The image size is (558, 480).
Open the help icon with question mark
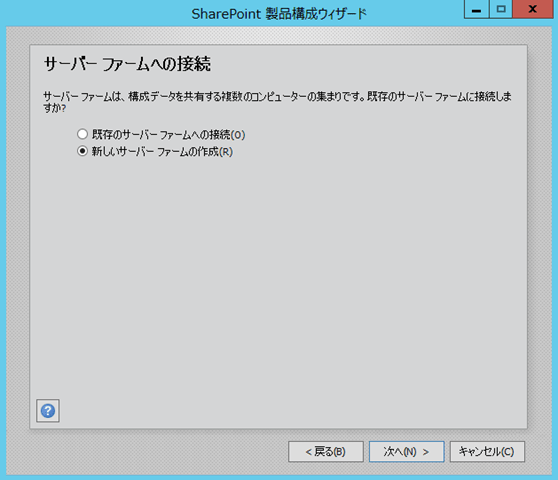pyautogui.click(x=48, y=411)
